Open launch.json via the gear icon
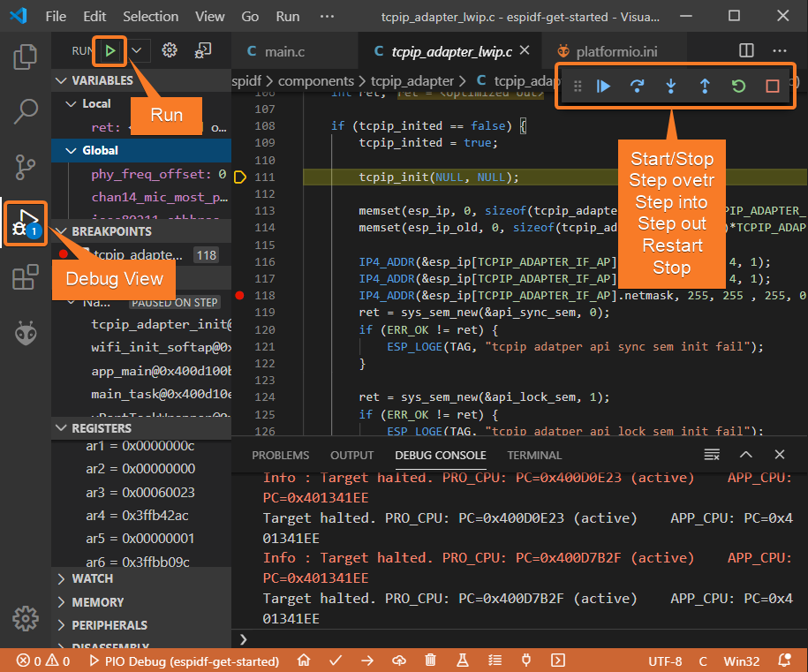808x672 pixels. point(170,51)
